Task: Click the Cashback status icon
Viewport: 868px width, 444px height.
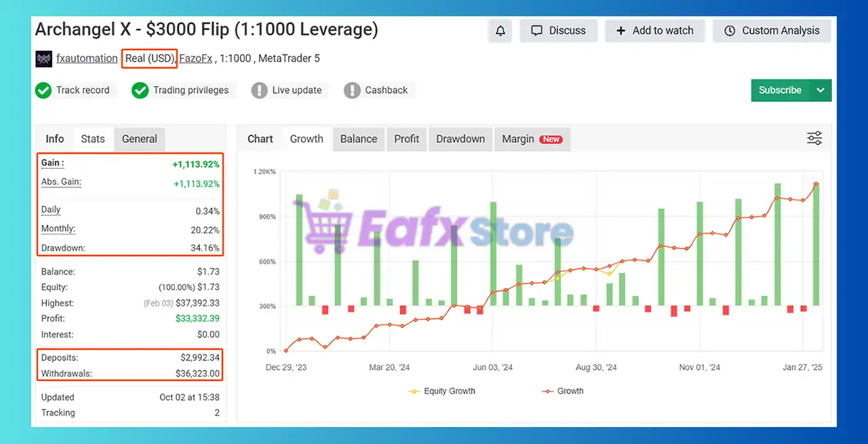Action: point(352,90)
